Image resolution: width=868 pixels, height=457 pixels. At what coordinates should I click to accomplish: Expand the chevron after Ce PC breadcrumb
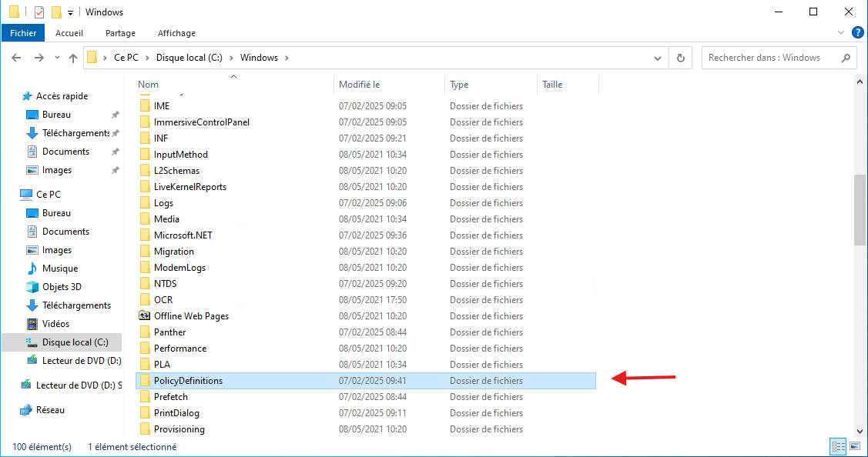coord(147,58)
